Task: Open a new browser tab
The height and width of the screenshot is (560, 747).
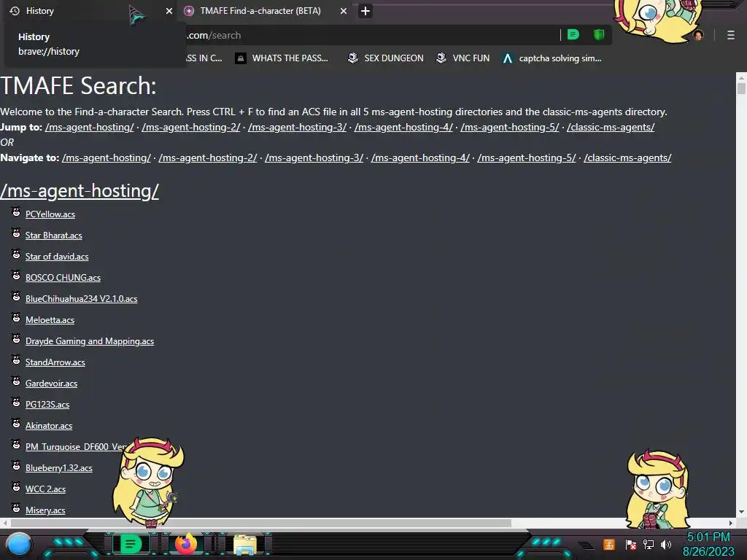Action: tap(365, 10)
